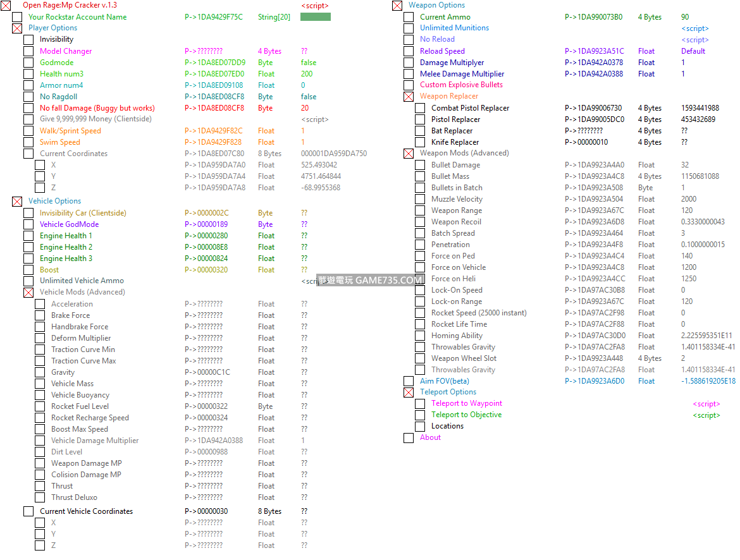Enable the Custom Explosive Bullets checkbox
Screen dimensions: 740x560
pos(409,85)
